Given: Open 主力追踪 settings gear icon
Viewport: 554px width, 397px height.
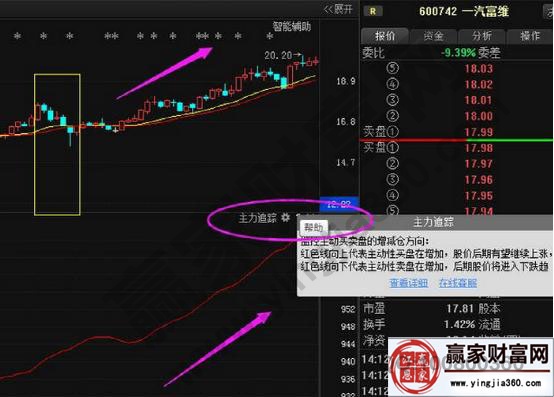Looking at the screenshot, I should click(x=285, y=218).
